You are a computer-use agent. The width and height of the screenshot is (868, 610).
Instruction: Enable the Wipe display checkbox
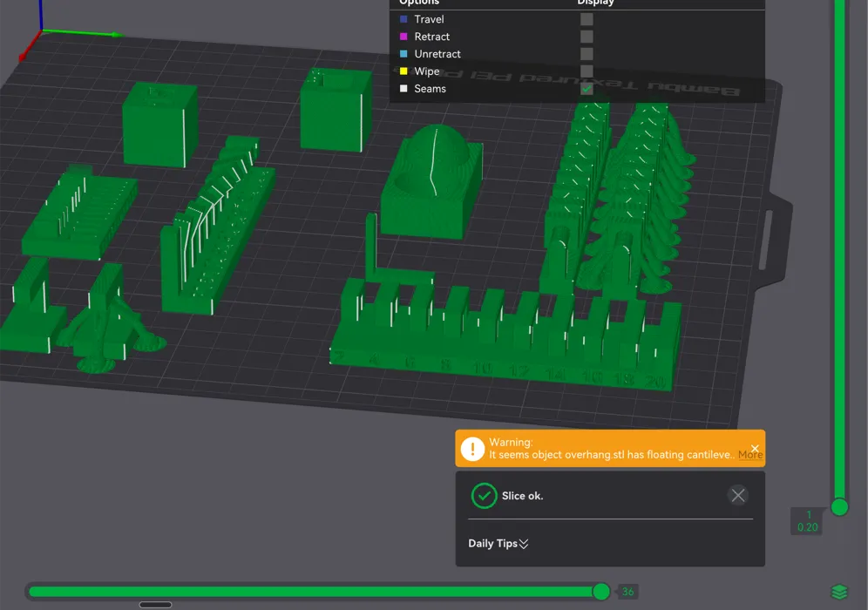click(587, 71)
